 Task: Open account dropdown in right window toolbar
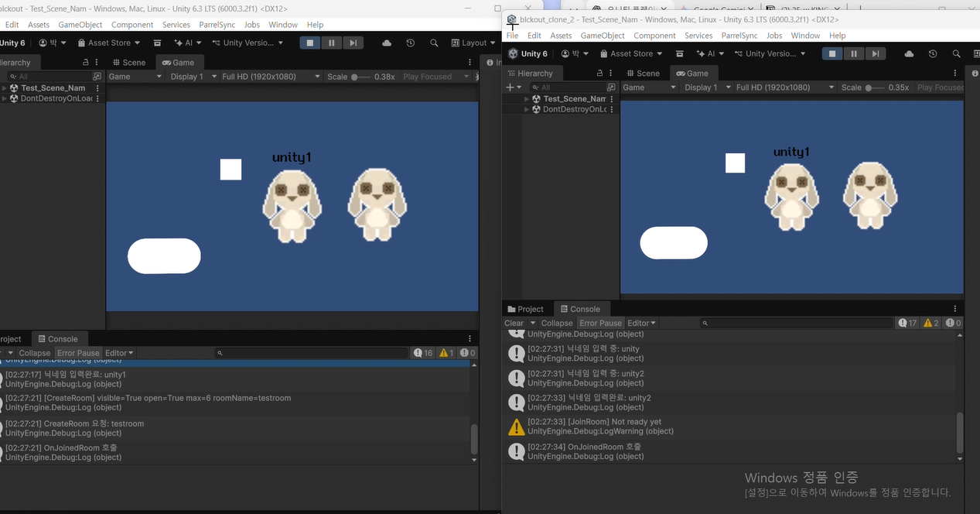(x=575, y=54)
